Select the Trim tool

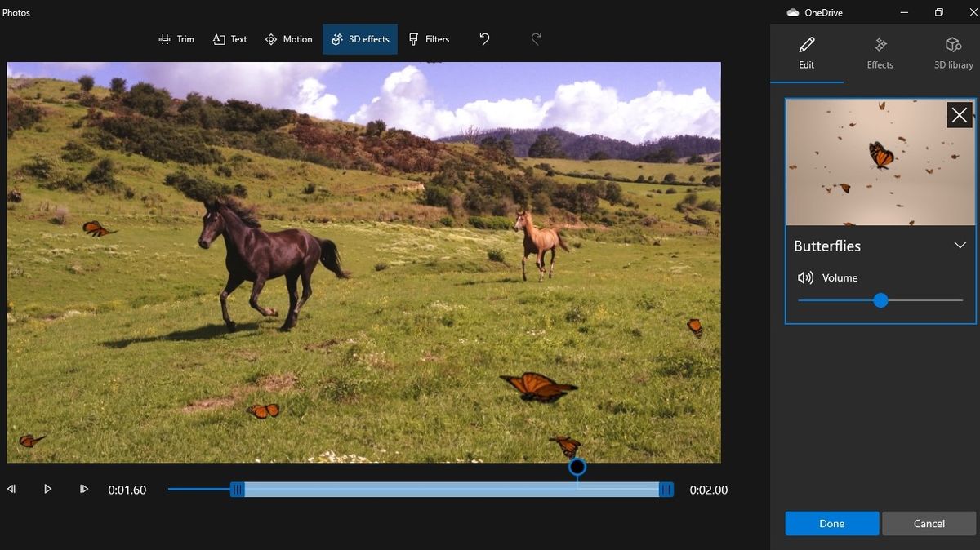point(176,38)
